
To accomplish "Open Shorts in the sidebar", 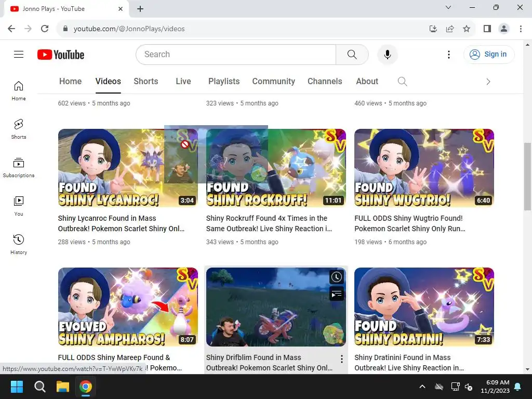I will coord(19,129).
